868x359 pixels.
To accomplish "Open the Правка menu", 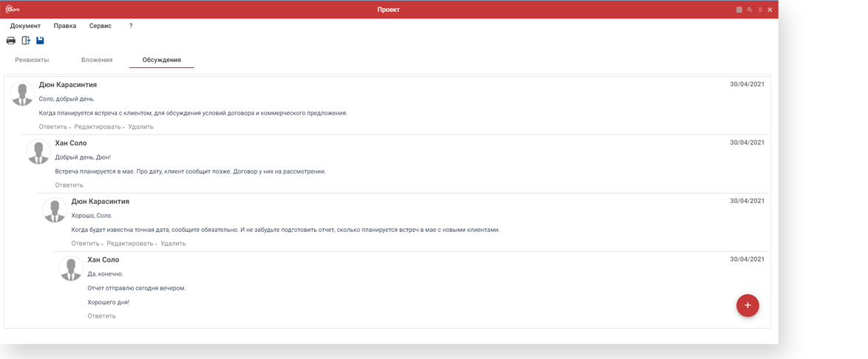I will click(65, 25).
